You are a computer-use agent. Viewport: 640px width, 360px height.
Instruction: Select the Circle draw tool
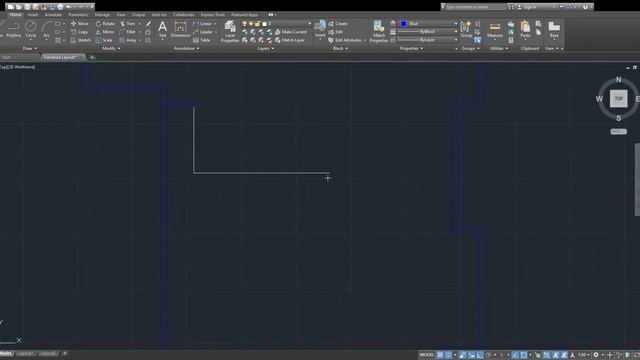(x=31, y=29)
